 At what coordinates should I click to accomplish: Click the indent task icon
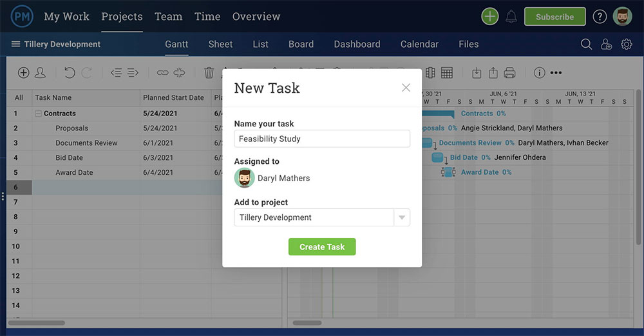[x=133, y=73]
